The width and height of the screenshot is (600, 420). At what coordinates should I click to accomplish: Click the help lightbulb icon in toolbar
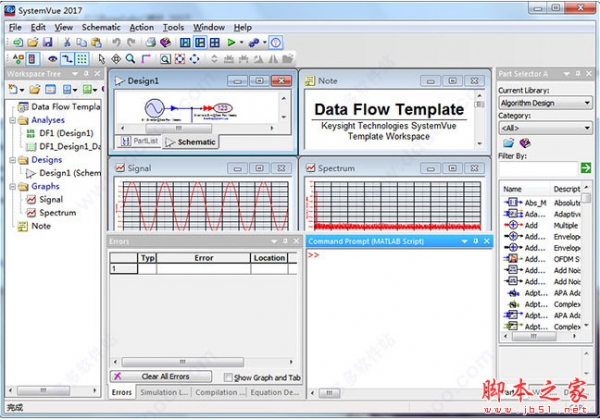tap(276, 42)
